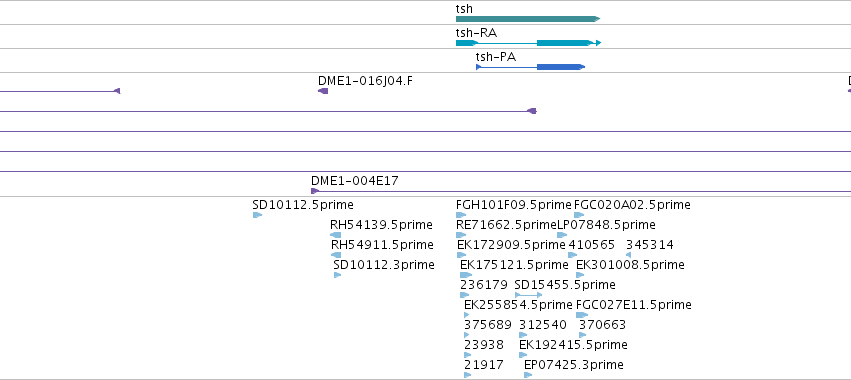The height and width of the screenshot is (380, 851).
Task: Select the EK192415.5prime marker
Action: [x=523, y=356]
